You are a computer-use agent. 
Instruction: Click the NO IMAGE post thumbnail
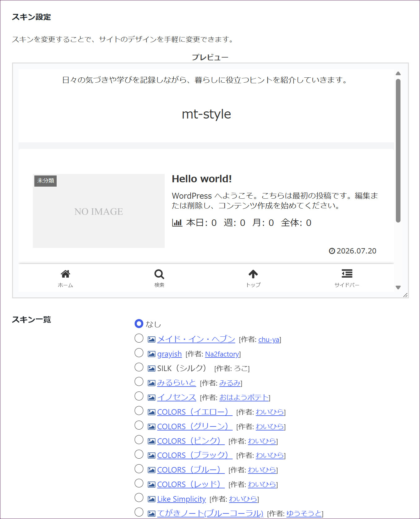(x=99, y=211)
